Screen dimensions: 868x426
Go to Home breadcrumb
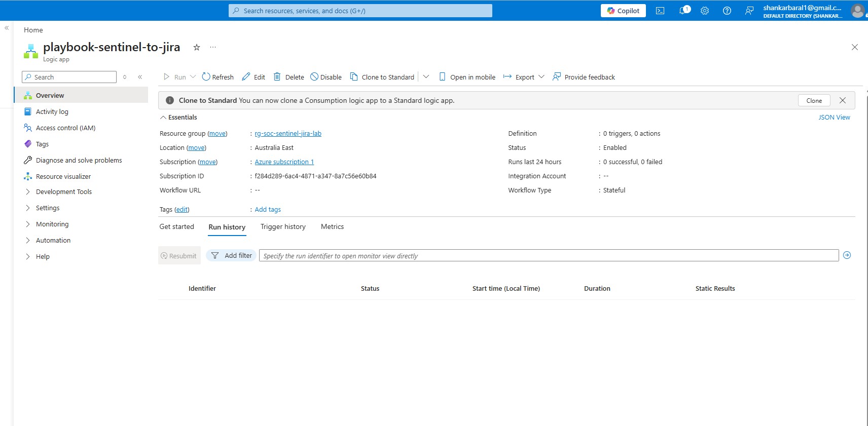[x=33, y=30]
